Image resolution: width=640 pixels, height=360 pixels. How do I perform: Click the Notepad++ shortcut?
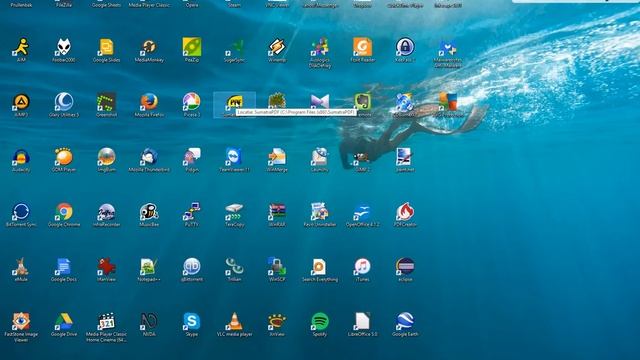coord(149,267)
